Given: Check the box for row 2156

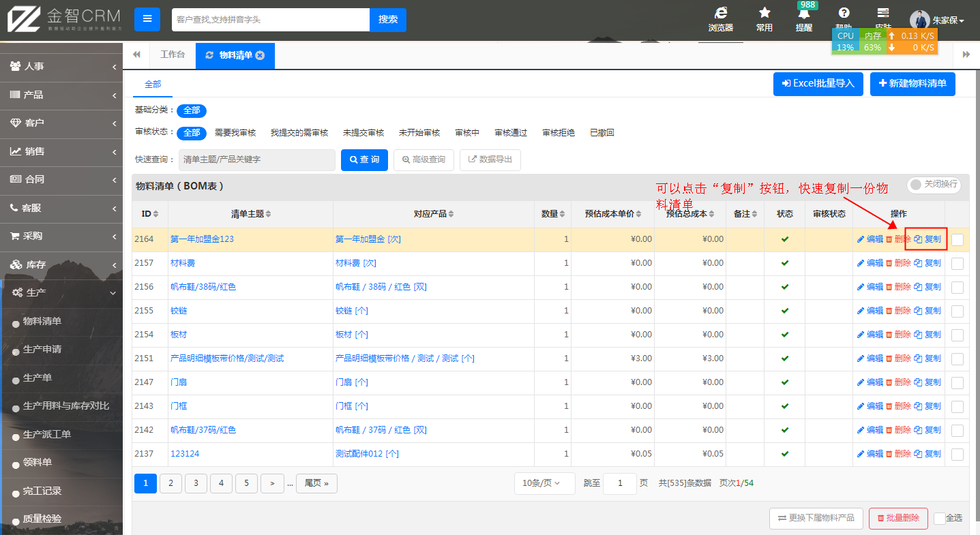Looking at the screenshot, I should (957, 288).
